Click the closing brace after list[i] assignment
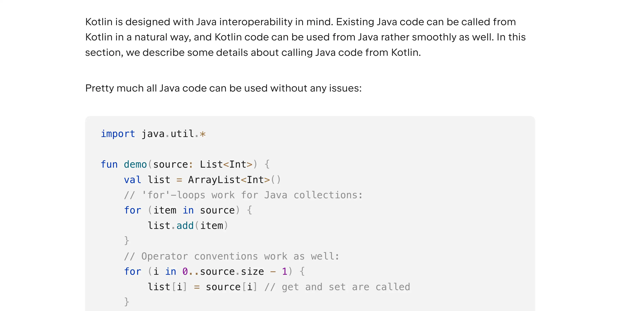 pyautogui.click(x=127, y=302)
